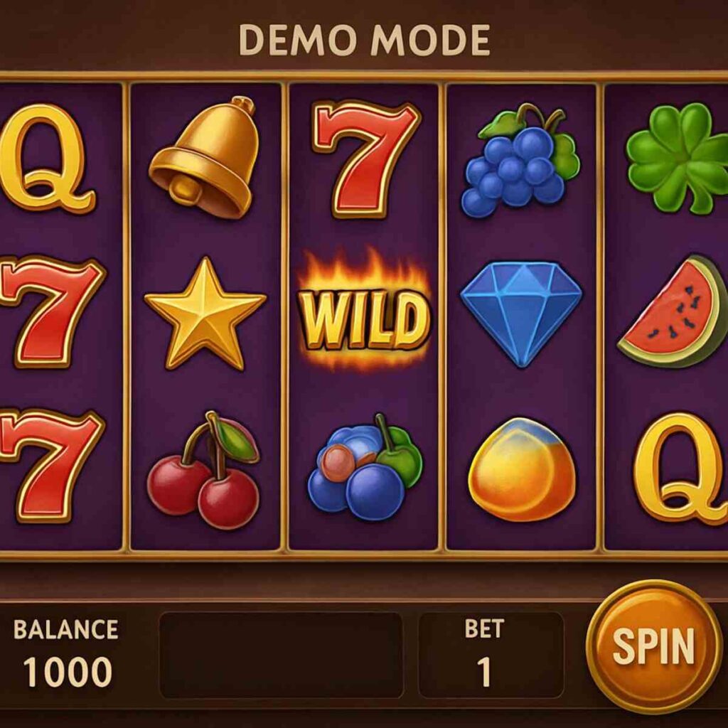This screenshot has width=728, height=728.
Task: Click the plums and berries symbol
Action: pyautogui.click(x=365, y=466)
